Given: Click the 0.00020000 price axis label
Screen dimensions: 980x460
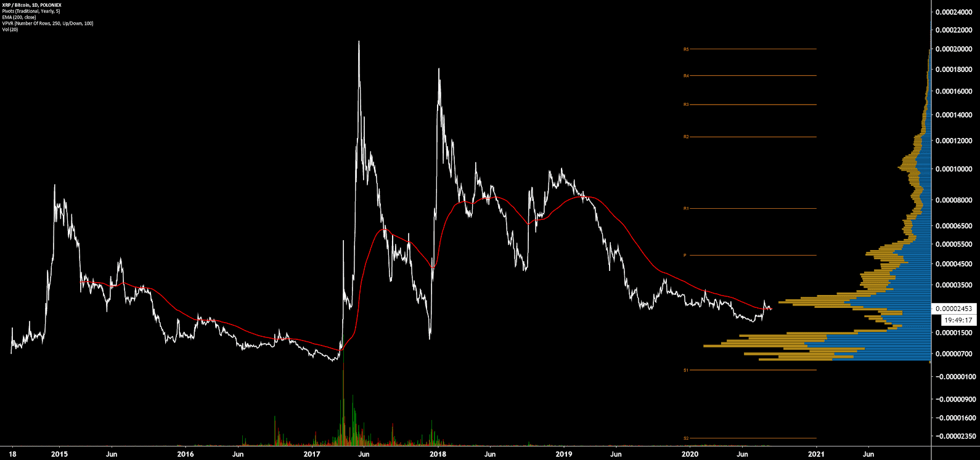Looking at the screenshot, I should pyautogui.click(x=953, y=49).
